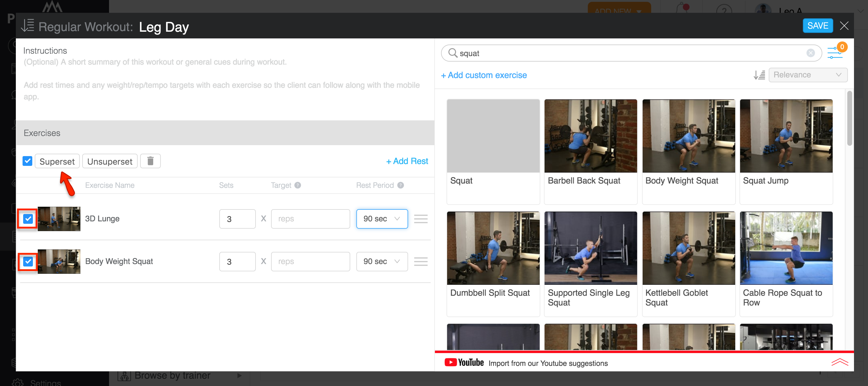Click Body Weight Squat row thumbnail

tap(59, 262)
